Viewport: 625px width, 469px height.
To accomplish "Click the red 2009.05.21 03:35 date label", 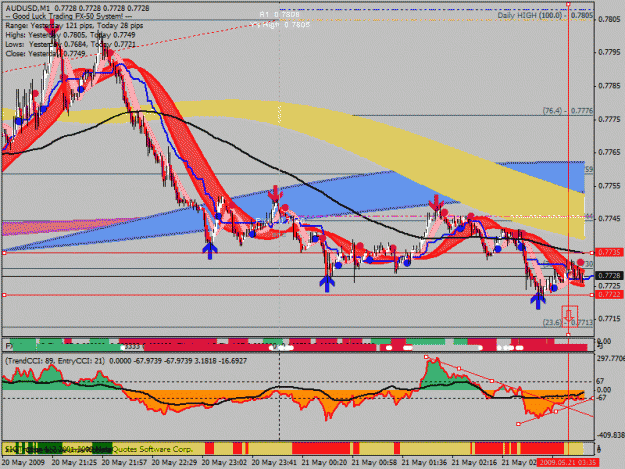I will (x=567, y=463).
